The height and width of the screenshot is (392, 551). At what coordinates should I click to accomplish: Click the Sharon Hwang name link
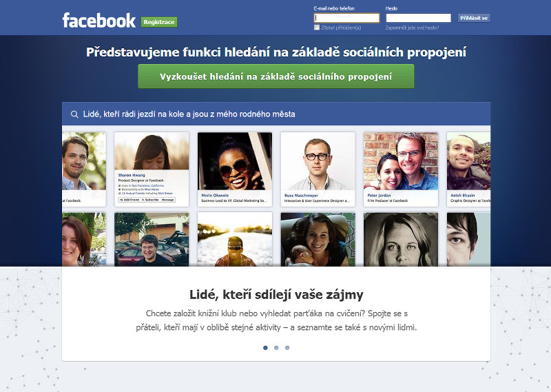tap(132, 175)
